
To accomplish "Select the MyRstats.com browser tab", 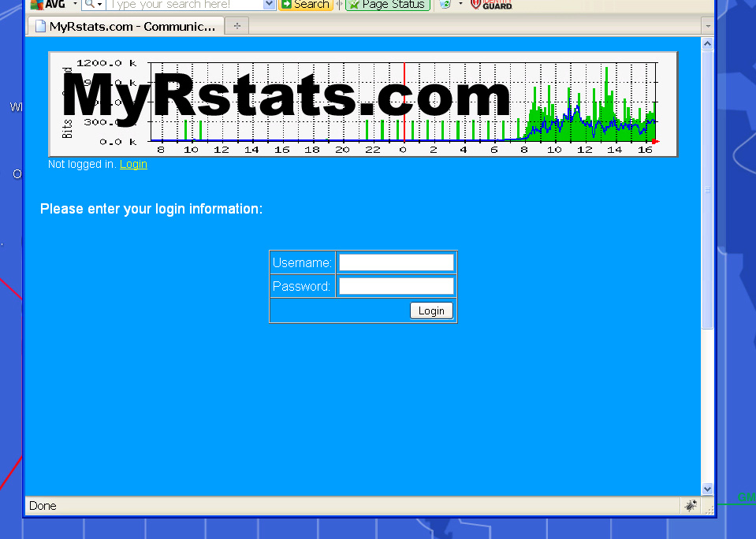I will click(x=126, y=26).
